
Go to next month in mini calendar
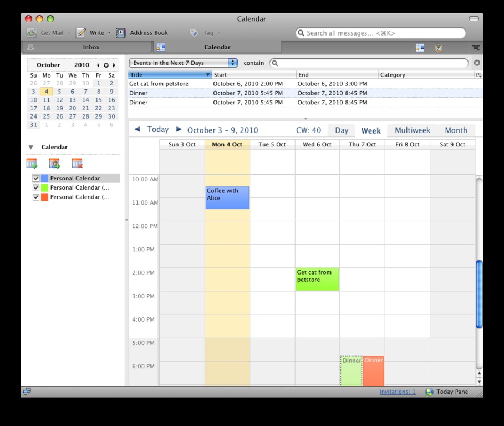[x=114, y=65]
